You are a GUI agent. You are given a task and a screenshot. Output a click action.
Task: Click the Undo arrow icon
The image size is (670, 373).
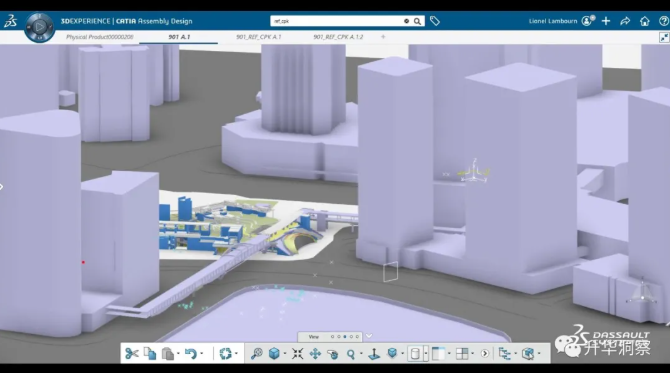(191, 353)
